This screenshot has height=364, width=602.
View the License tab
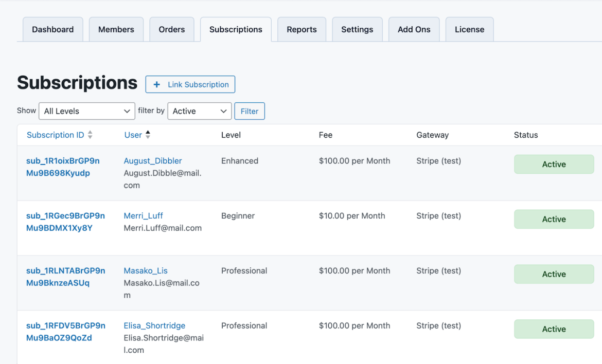(x=469, y=29)
